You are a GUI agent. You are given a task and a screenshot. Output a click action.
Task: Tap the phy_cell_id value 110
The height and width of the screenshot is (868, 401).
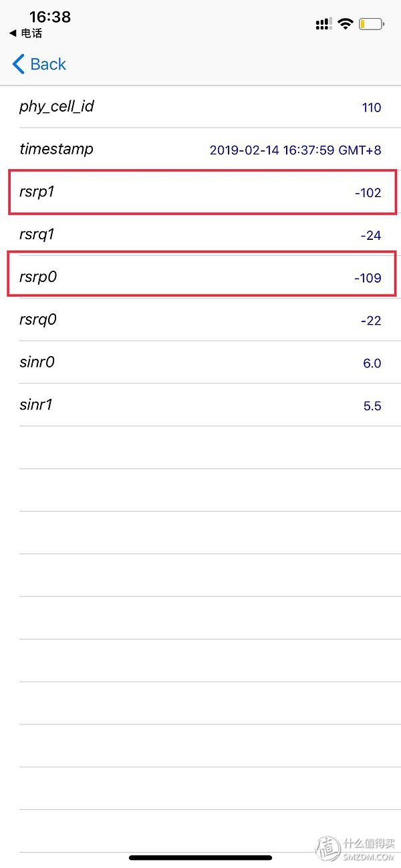(x=372, y=107)
